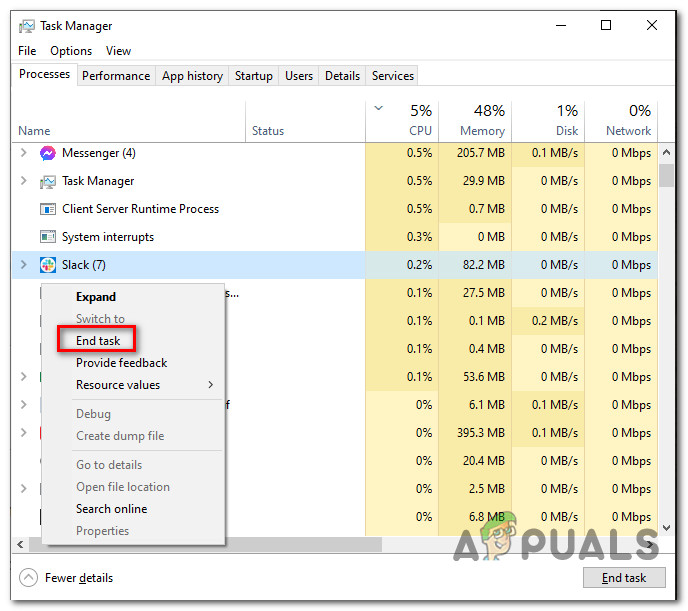This screenshot has width=688, height=611.
Task: Click the 29.9 MB memory cell
Action: click(475, 181)
